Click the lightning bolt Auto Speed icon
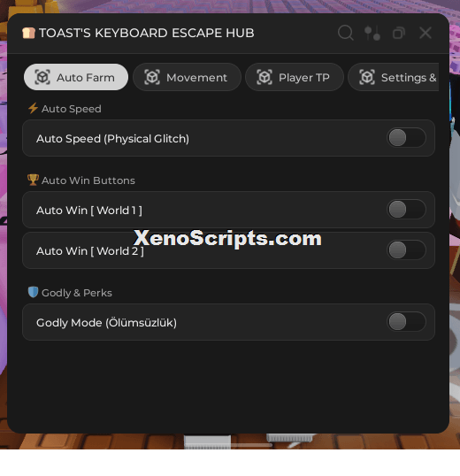Image resolution: width=460 pixels, height=476 pixels. coord(33,108)
